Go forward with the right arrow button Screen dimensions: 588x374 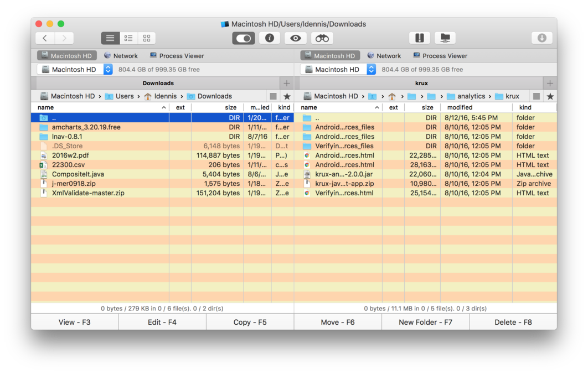pos(64,38)
